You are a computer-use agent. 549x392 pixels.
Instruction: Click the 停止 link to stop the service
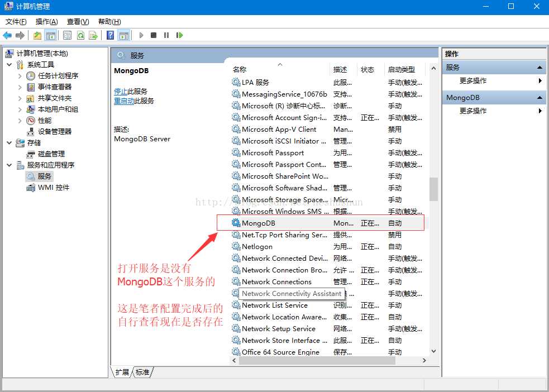click(x=121, y=92)
